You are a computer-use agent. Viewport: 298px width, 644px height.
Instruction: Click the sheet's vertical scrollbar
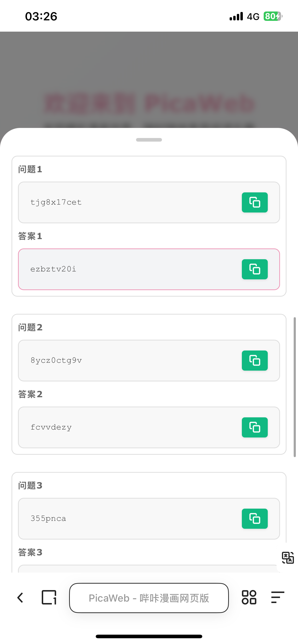295,387
